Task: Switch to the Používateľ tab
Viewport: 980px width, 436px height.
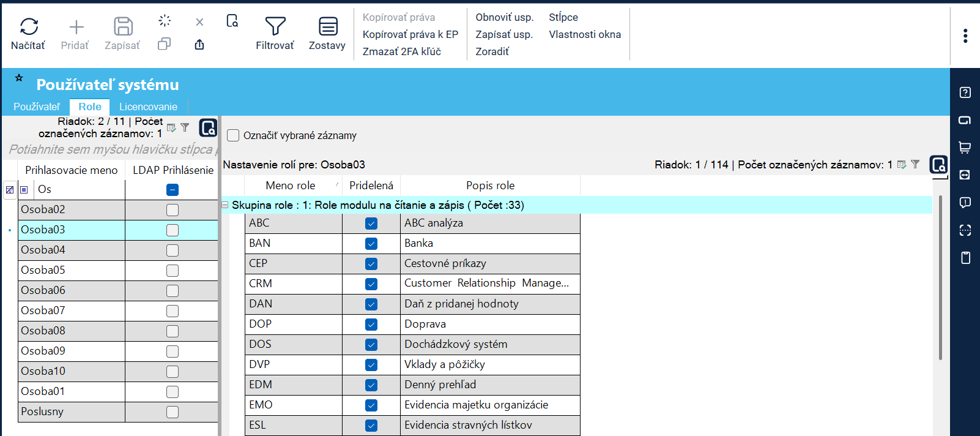Action: pyautogui.click(x=37, y=107)
